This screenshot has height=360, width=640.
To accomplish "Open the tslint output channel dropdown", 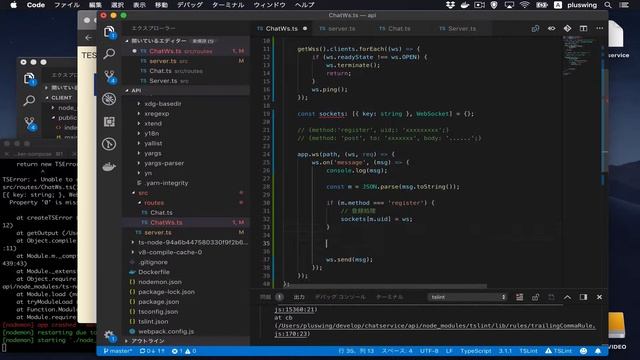I will [468, 297].
